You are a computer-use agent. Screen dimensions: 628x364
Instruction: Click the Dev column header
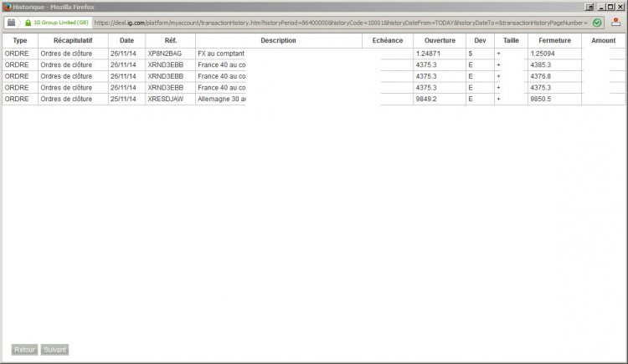(x=480, y=40)
